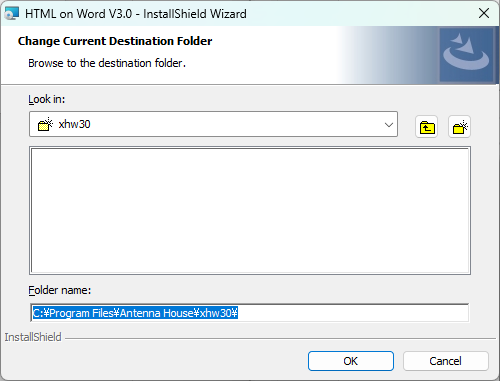500x381 pixels.
Task: Select the xhw30 folder in Look in box
Action: [x=213, y=124]
